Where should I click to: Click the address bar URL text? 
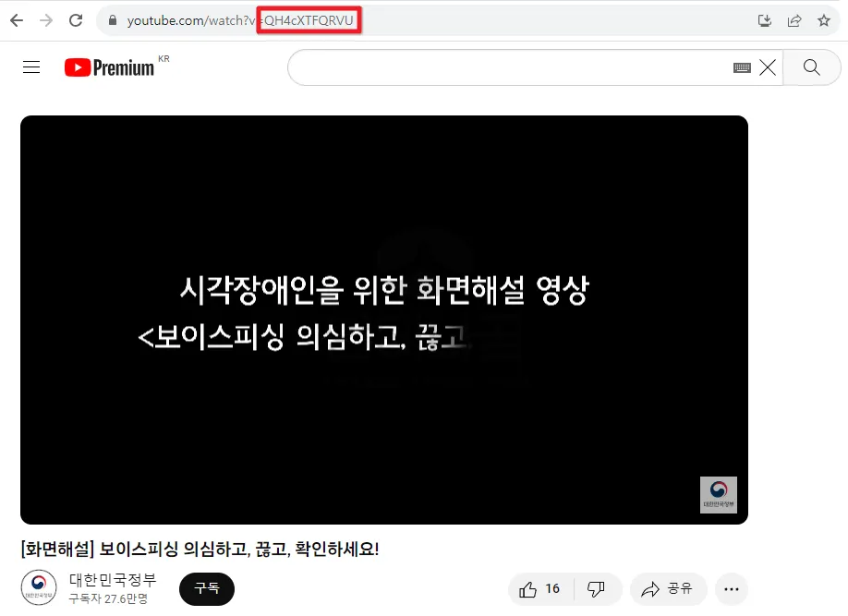click(240, 19)
